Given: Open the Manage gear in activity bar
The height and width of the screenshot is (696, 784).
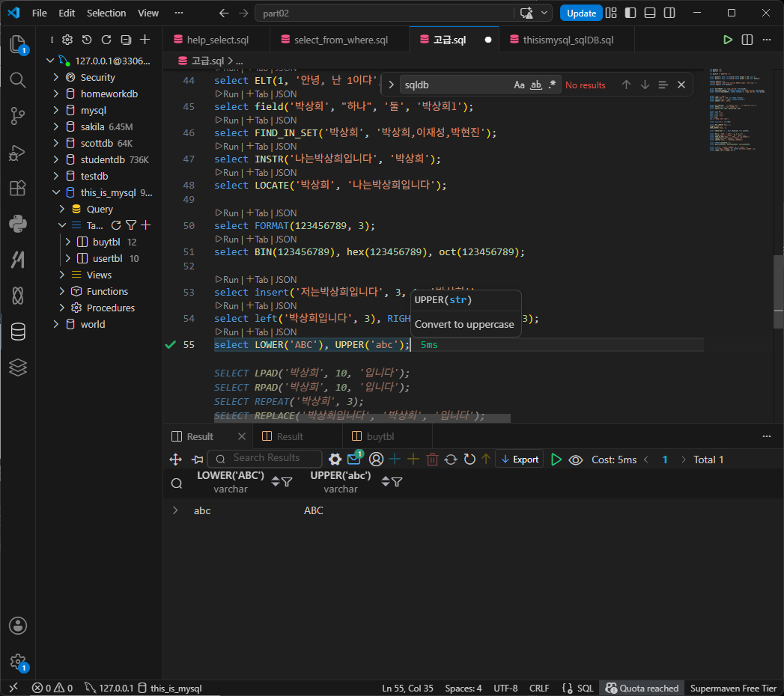Looking at the screenshot, I should (x=18, y=662).
